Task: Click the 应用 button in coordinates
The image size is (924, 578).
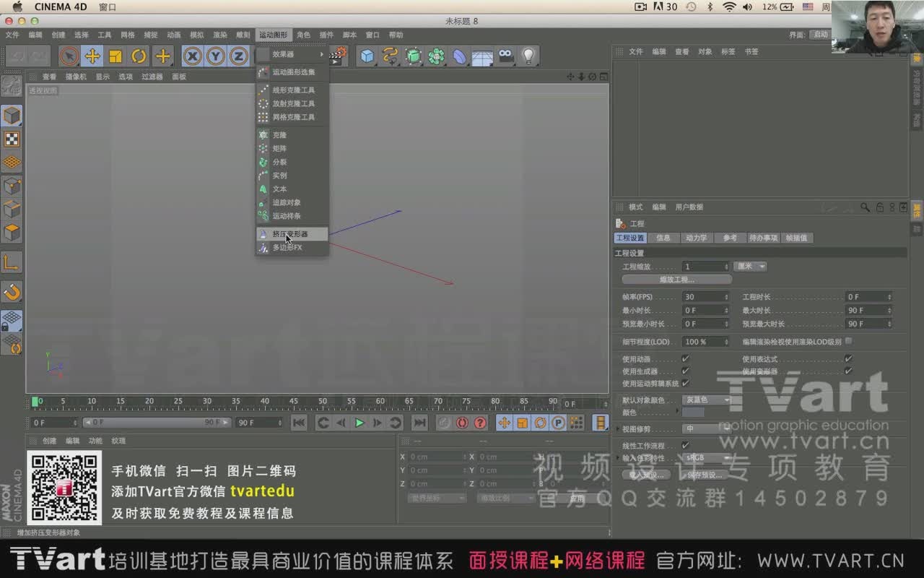Action: [576, 498]
